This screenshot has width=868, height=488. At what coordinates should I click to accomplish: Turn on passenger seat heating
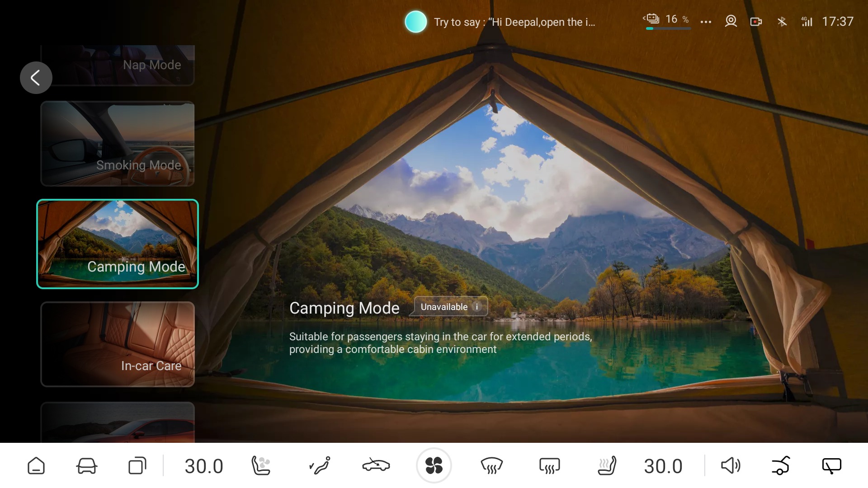607,466
